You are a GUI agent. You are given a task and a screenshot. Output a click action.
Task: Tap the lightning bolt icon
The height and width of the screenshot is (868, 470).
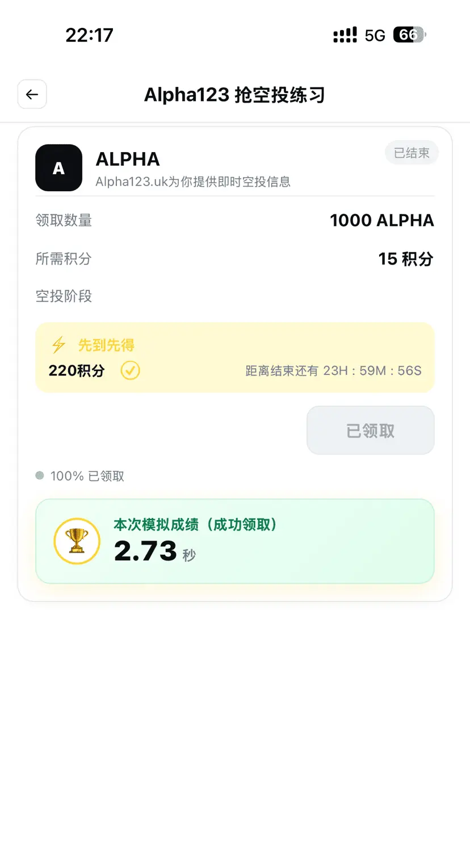click(58, 345)
